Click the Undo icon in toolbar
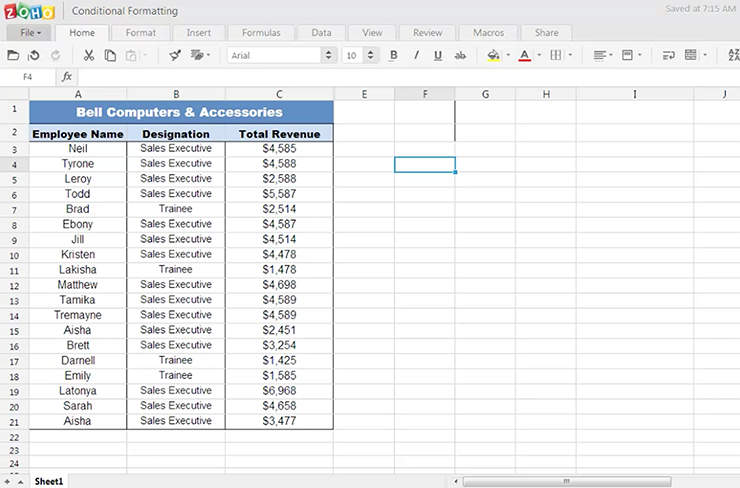740x488 pixels. coord(35,55)
